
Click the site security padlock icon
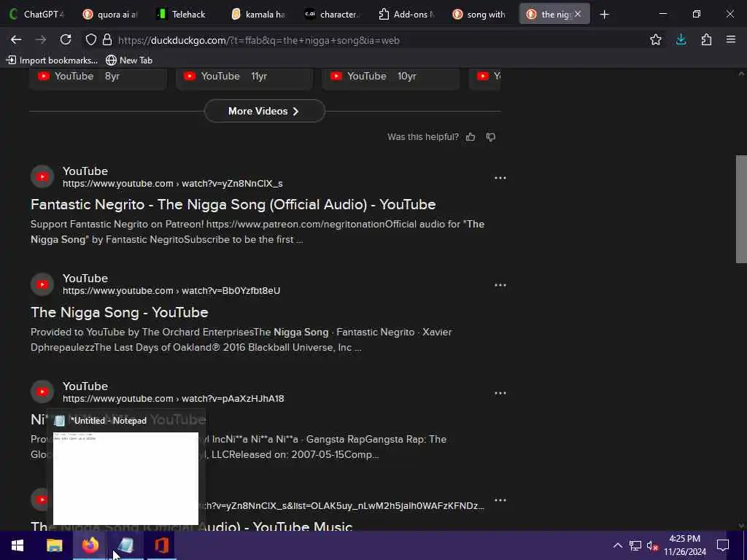(107, 40)
